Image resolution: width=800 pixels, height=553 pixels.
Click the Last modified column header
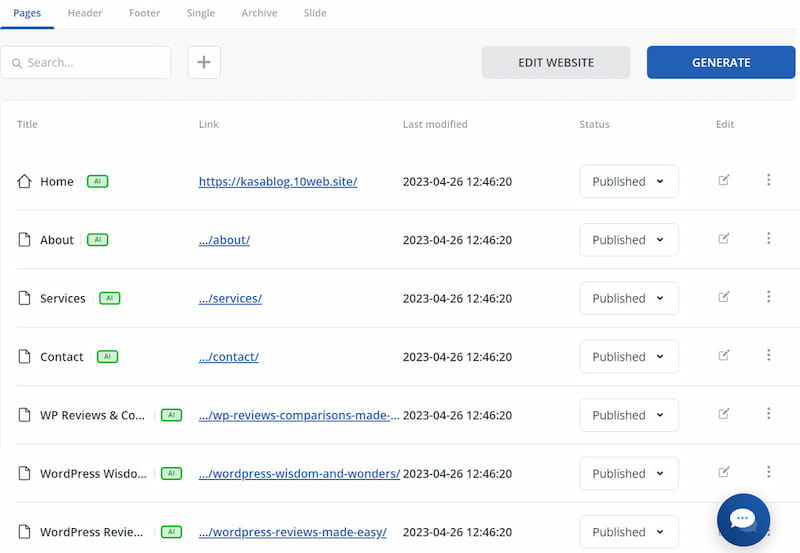click(435, 124)
